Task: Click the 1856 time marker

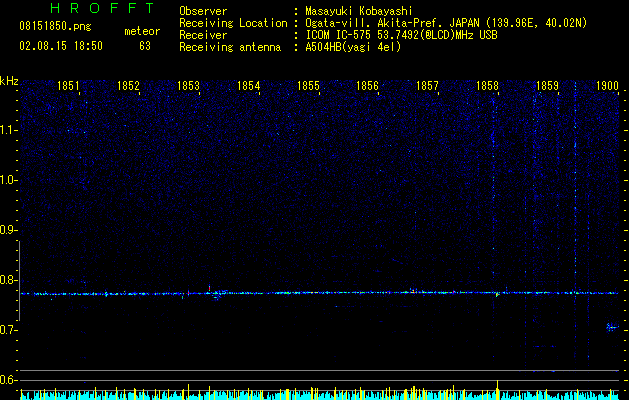Action: [x=367, y=86]
